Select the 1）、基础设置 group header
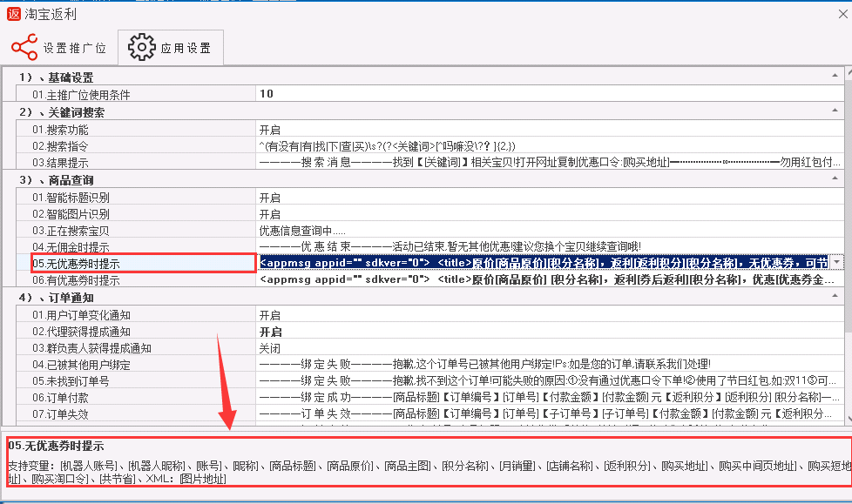 pos(57,77)
